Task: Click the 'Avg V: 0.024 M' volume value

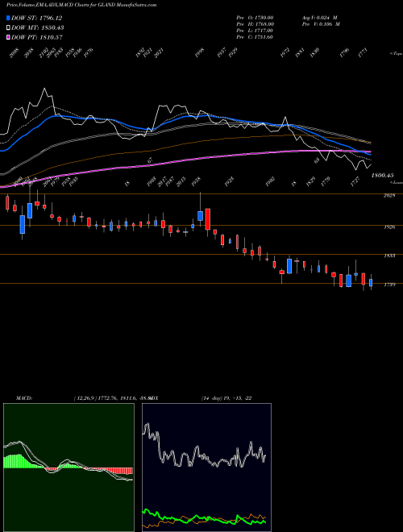Action: 320,18
